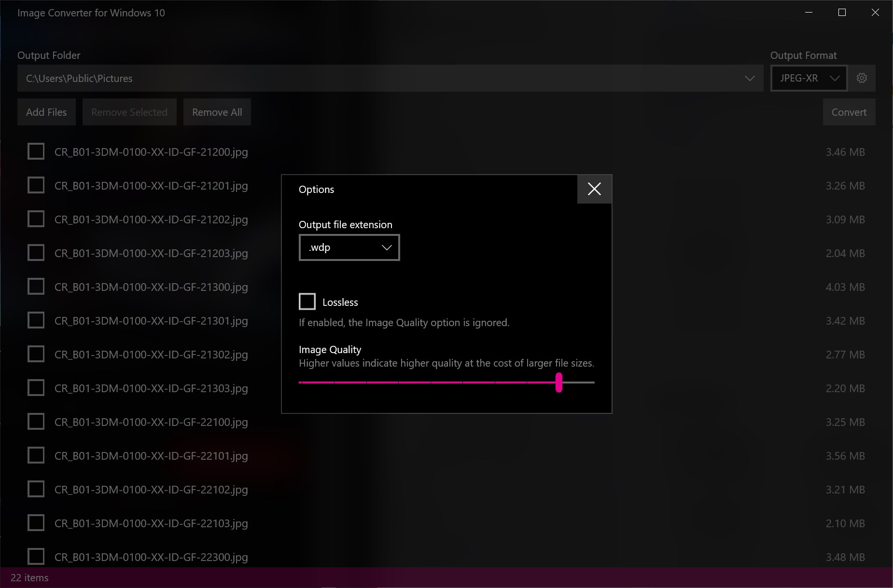This screenshot has height=588, width=893.
Task: Select file name CR_B01-3DM-0100-XX-ID-GF-21200.jpg
Action: point(151,152)
